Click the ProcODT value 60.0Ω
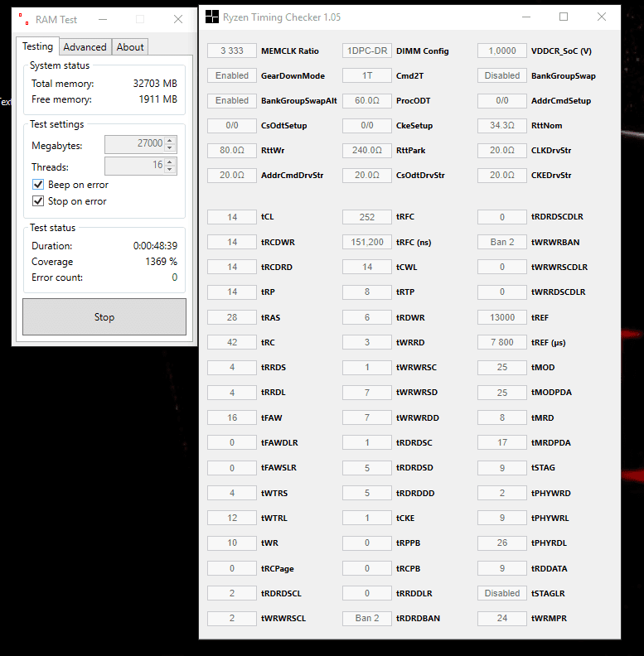The width and height of the screenshot is (644, 656). click(367, 100)
